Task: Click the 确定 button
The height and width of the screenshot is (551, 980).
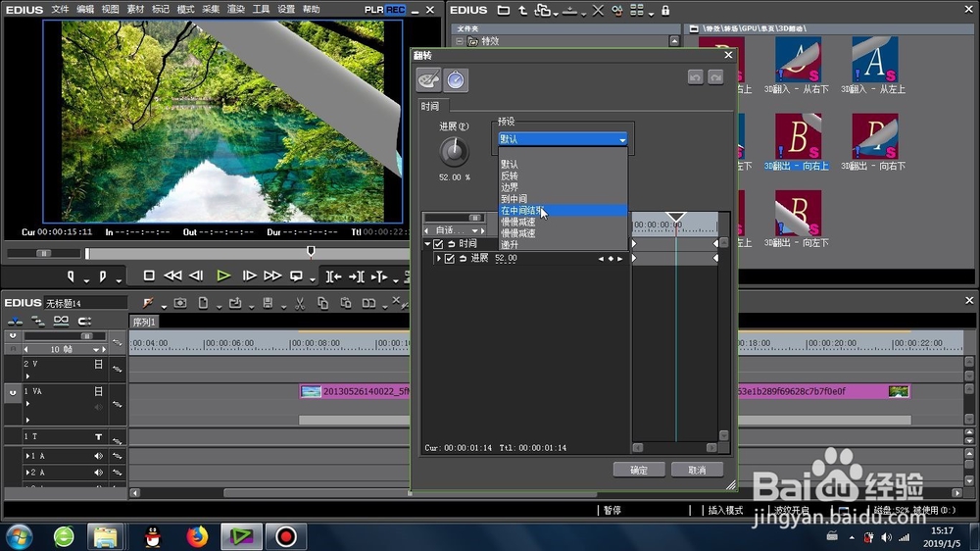Action: 639,470
